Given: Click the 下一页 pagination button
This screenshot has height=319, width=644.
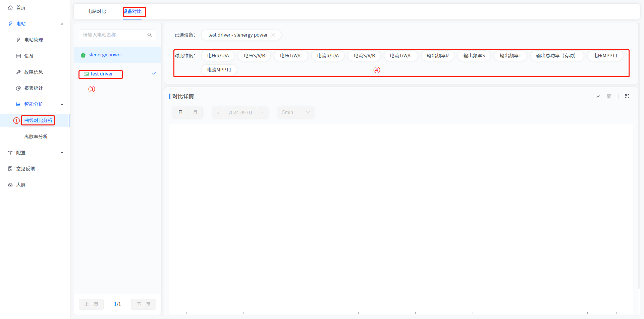Looking at the screenshot, I should pyautogui.click(x=144, y=304).
